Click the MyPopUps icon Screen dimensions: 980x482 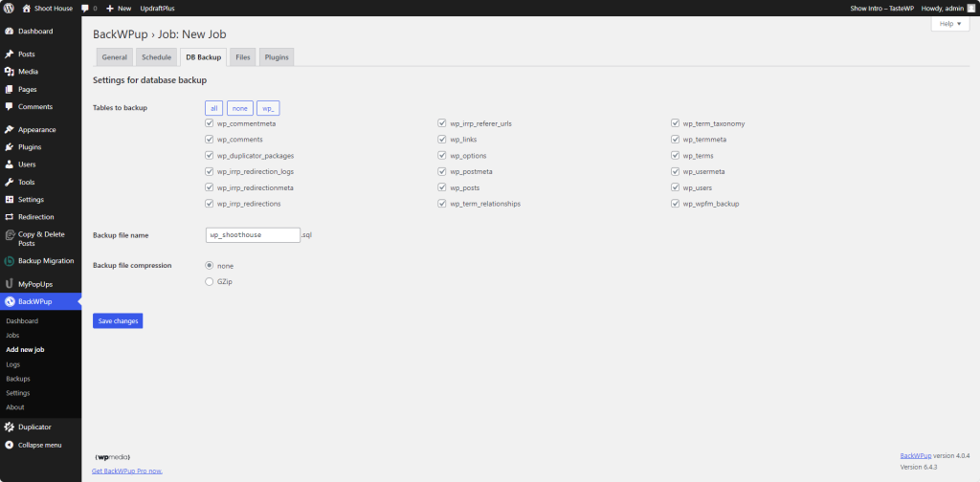click(x=9, y=284)
